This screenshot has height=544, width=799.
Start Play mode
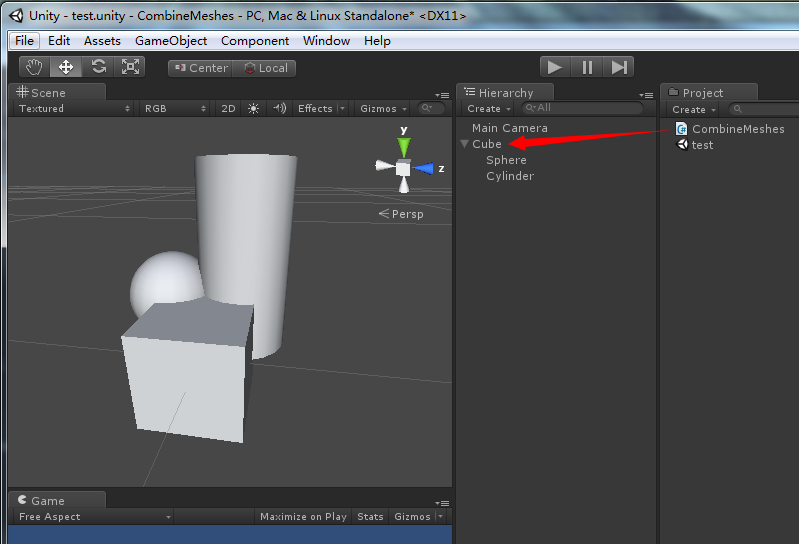(554, 67)
